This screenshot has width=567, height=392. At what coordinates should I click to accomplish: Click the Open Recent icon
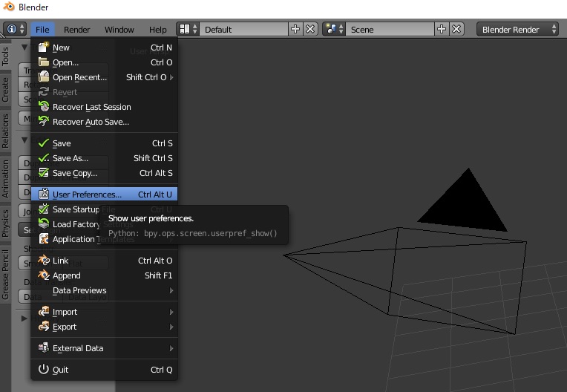coord(43,77)
